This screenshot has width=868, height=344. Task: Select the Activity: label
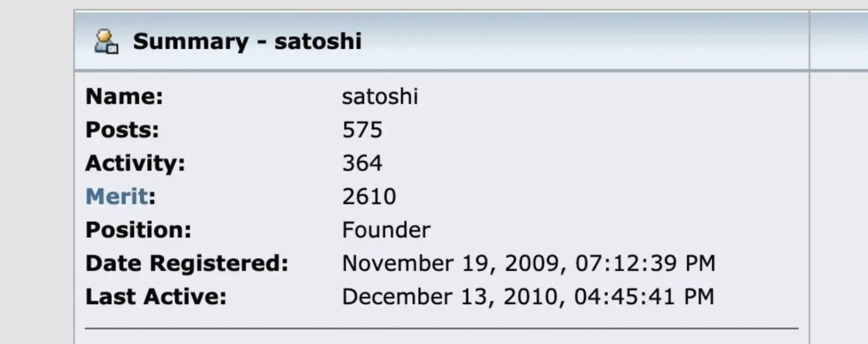click(x=134, y=163)
